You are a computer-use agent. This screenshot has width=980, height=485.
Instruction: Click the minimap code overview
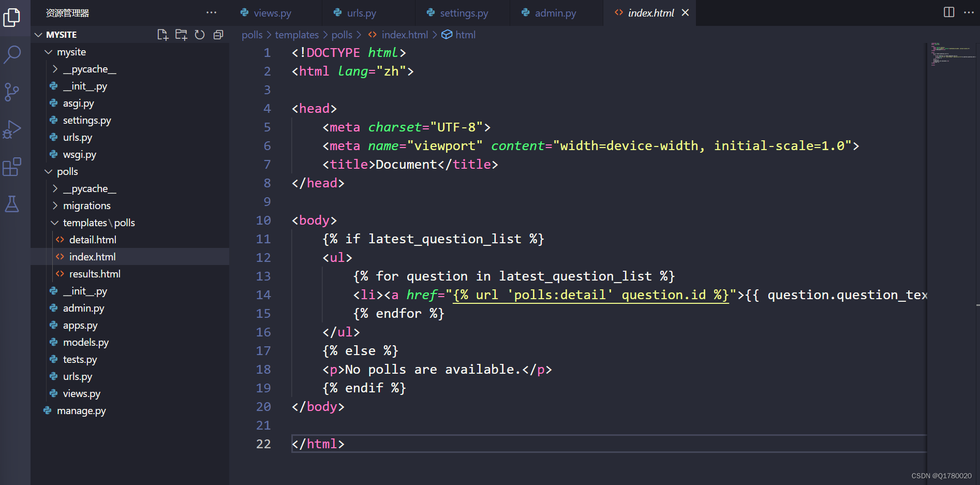click(x=952, y=54)
